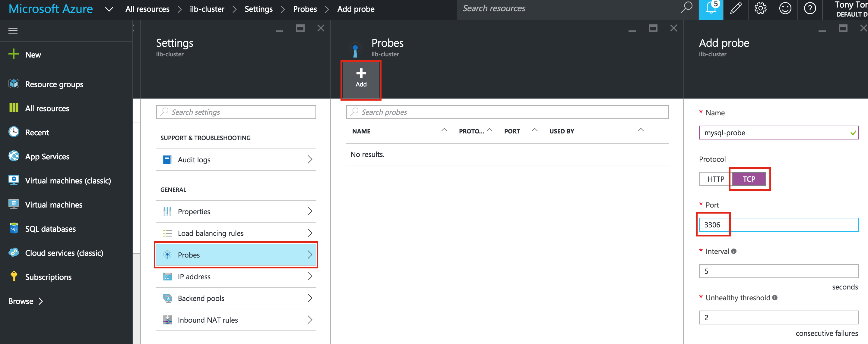Open Tony account menu top right
868x344 pixels.
click(851, 9)
